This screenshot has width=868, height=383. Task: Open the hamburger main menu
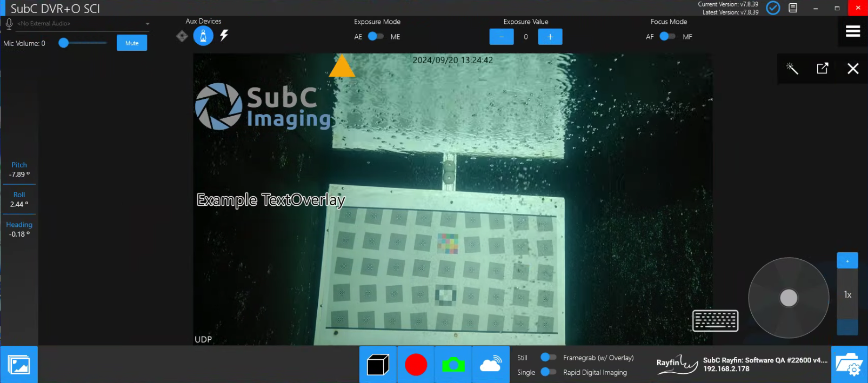[853, 31]
